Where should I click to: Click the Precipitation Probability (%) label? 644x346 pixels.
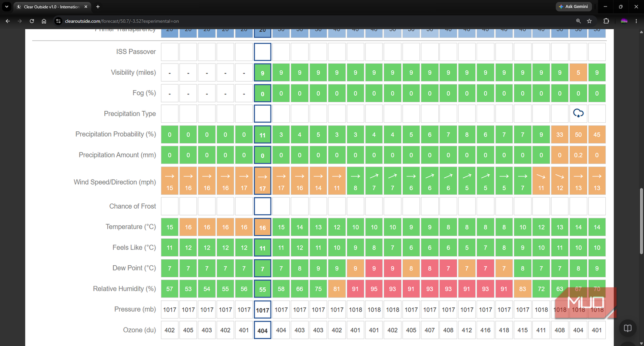(x=115, y=134)
